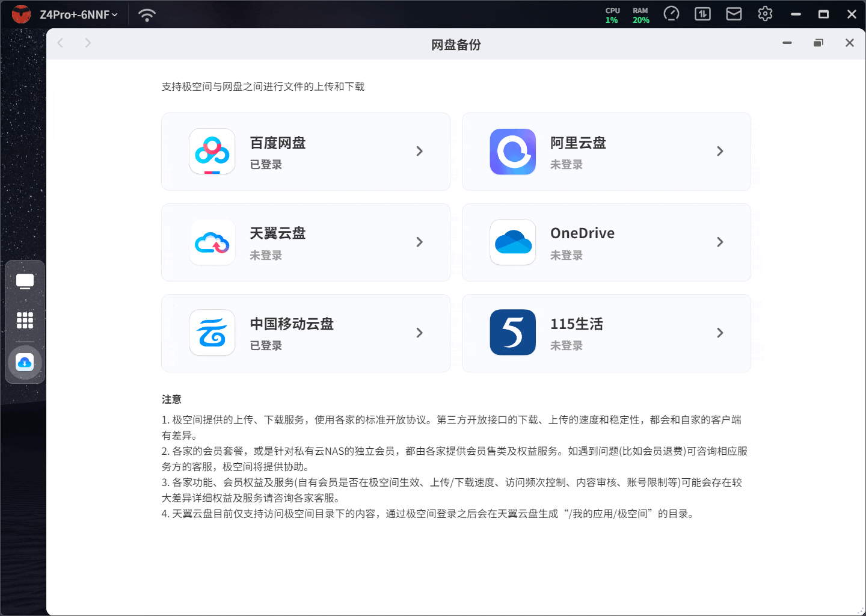Screen dimensions: 866x616
Task: Open the 百度网盘 title link
Action: [278, 143]
